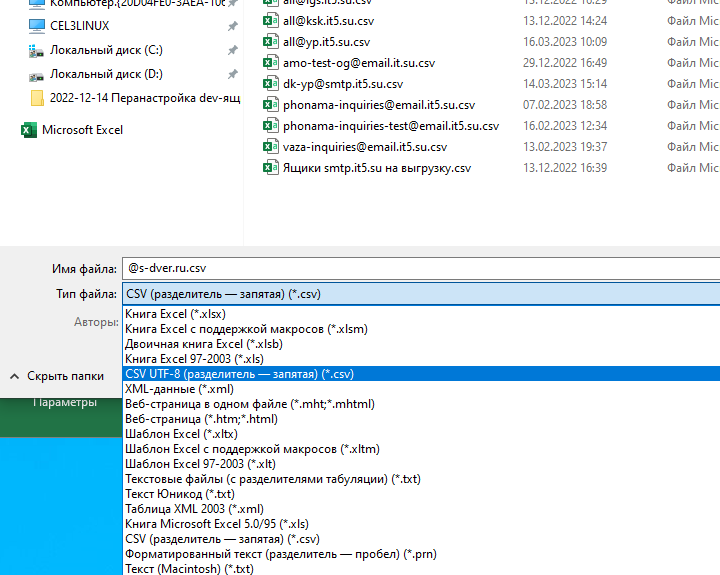Choose Веб-страница (*.htm;*.html) file type
The width and height of the screenshot is (720, 575).
click(422, 419)
